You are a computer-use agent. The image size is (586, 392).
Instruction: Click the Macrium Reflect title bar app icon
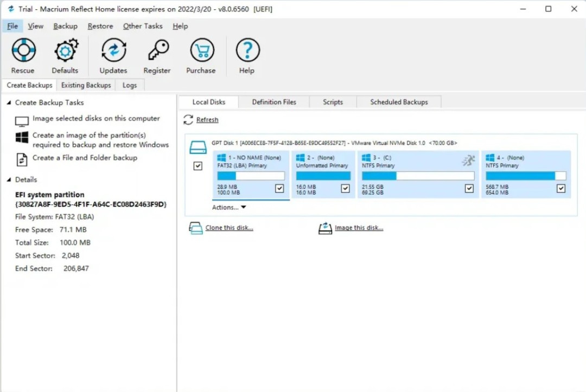coord(11,9)
